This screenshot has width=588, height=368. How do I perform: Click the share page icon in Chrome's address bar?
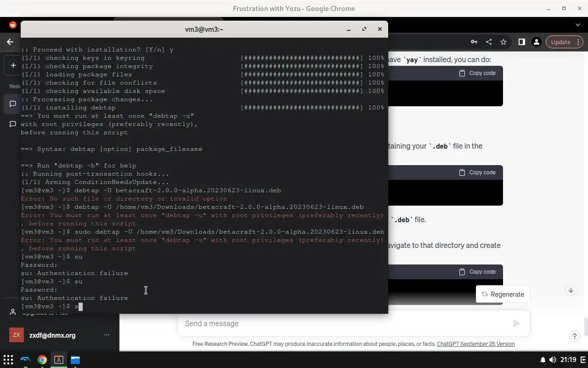(489, 42)
